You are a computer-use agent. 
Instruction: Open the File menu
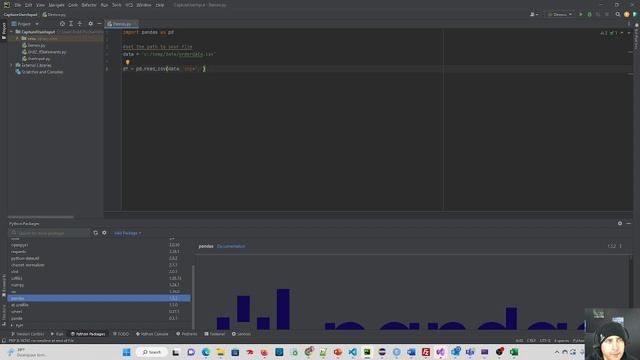click(18, 5)
